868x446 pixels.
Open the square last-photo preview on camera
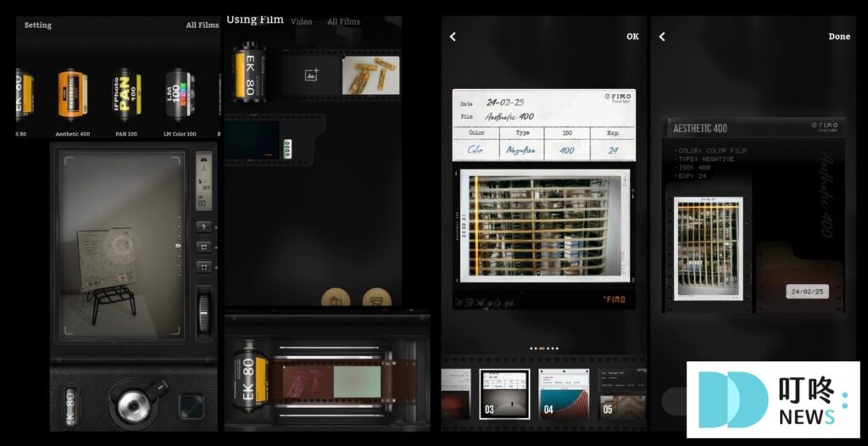point(191,407)
